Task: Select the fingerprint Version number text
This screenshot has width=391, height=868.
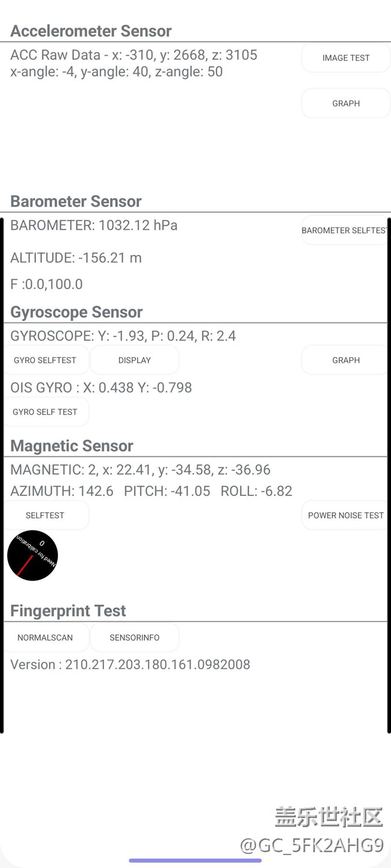Action: coord(130,664)
